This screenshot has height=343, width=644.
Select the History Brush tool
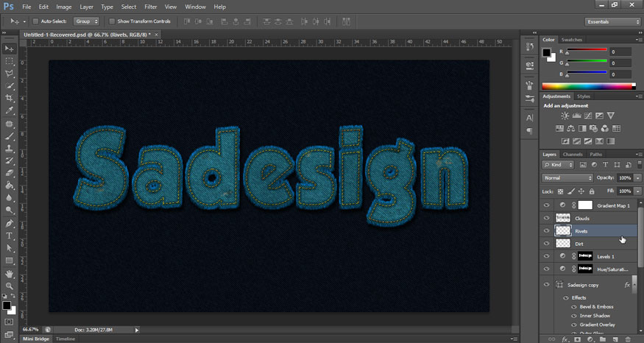tap(9, 161)
